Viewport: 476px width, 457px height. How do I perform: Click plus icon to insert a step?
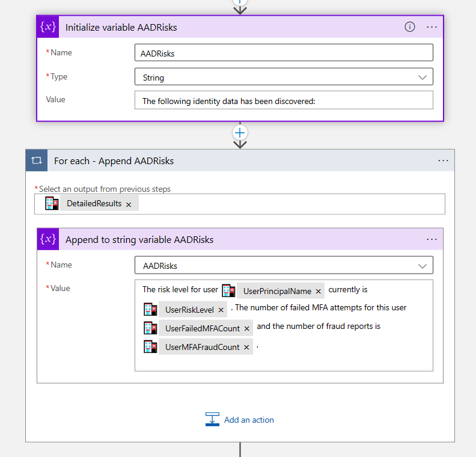[240, 132]
